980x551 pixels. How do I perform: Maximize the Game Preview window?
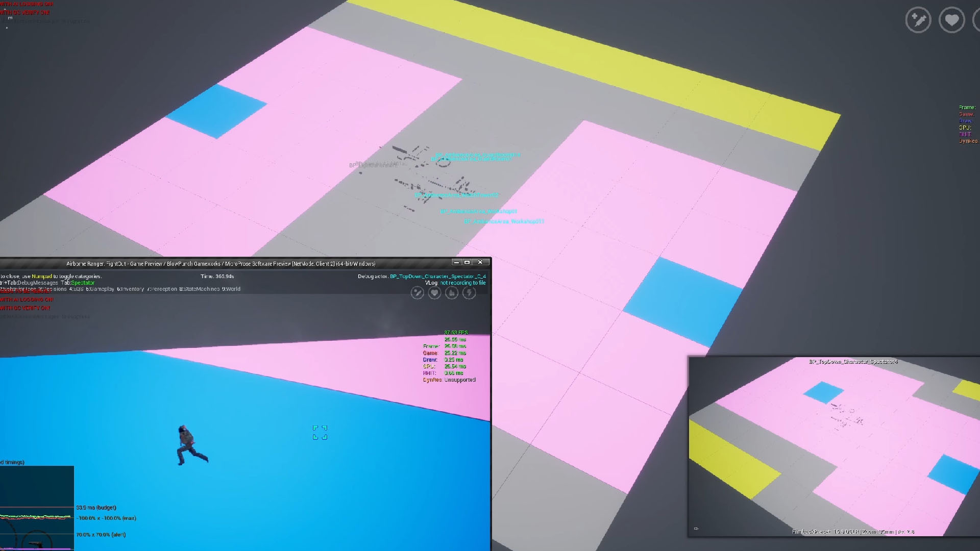[467, 262]
